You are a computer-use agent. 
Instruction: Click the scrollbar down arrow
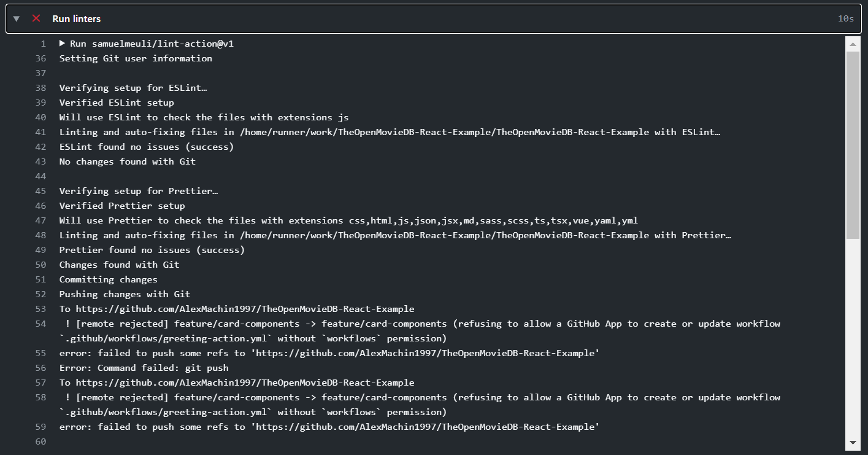pos(853,442)
